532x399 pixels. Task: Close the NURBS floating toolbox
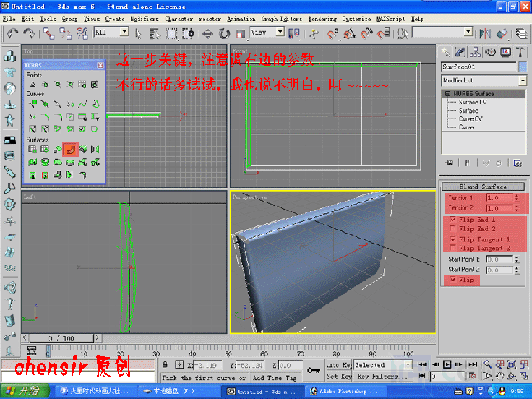(x=100, y=65)
